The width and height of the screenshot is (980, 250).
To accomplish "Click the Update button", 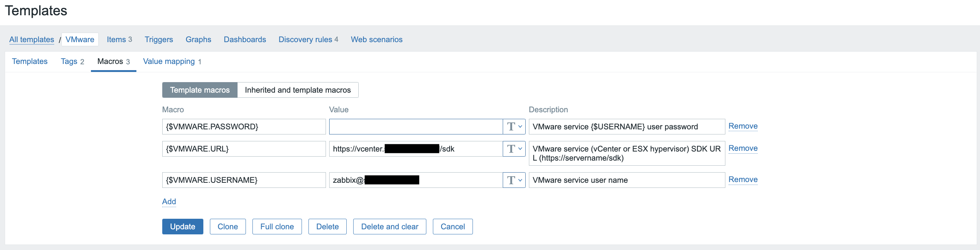I will (182, 226).
